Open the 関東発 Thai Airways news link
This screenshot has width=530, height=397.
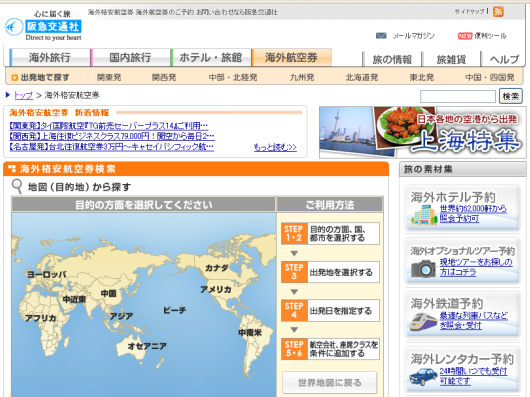click(x=109, y=126)
